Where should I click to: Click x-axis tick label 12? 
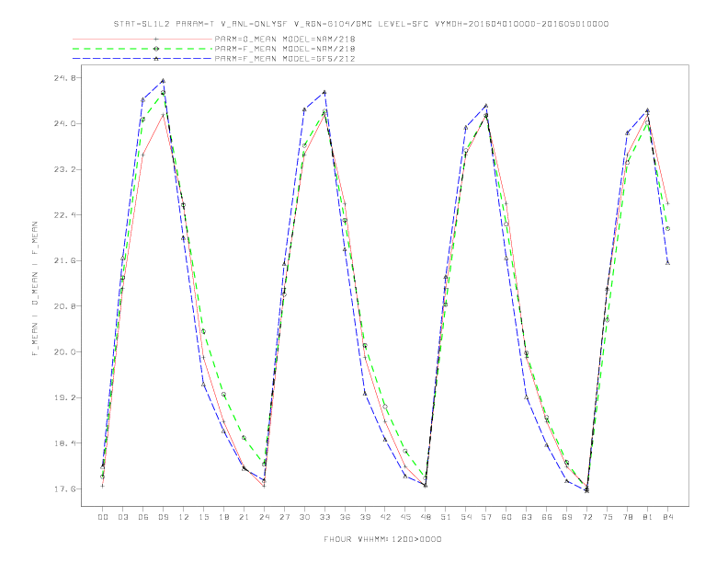[x=184, y=517]
